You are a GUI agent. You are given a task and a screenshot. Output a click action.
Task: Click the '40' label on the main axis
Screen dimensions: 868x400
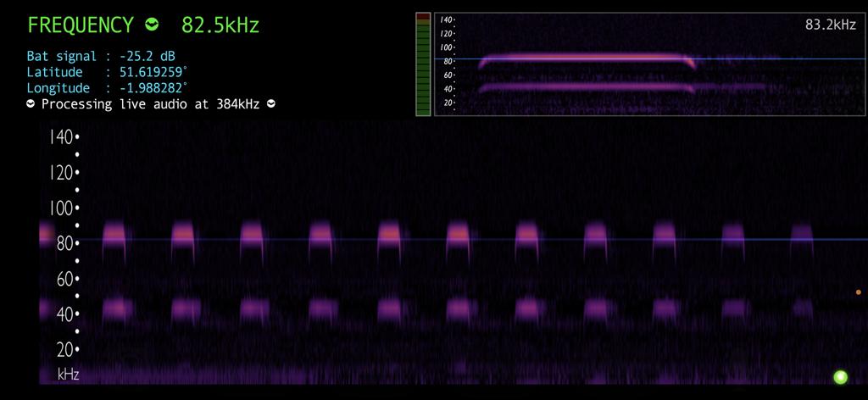[64, 314]
